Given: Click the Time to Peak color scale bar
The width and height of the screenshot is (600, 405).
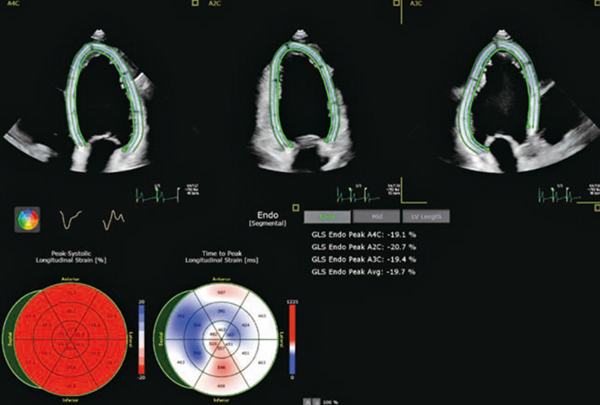Looking at the screenshot, I should (x=292, y=340).
